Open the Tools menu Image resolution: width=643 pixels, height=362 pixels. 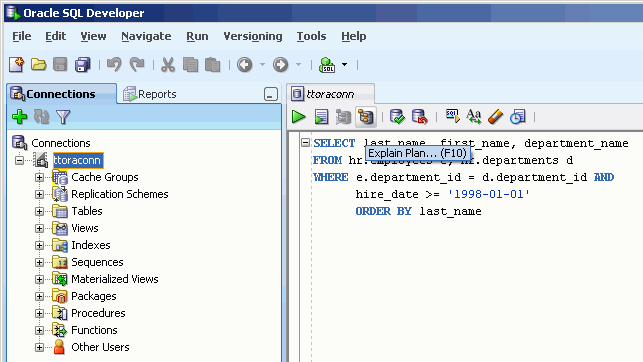pos(311,36)
